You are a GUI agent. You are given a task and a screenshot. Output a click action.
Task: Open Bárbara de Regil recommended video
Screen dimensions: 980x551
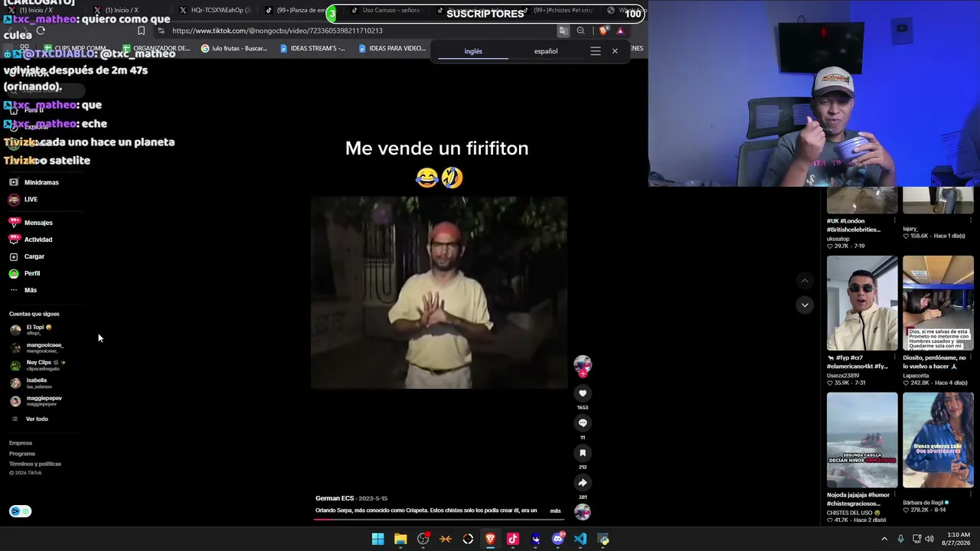938,440
